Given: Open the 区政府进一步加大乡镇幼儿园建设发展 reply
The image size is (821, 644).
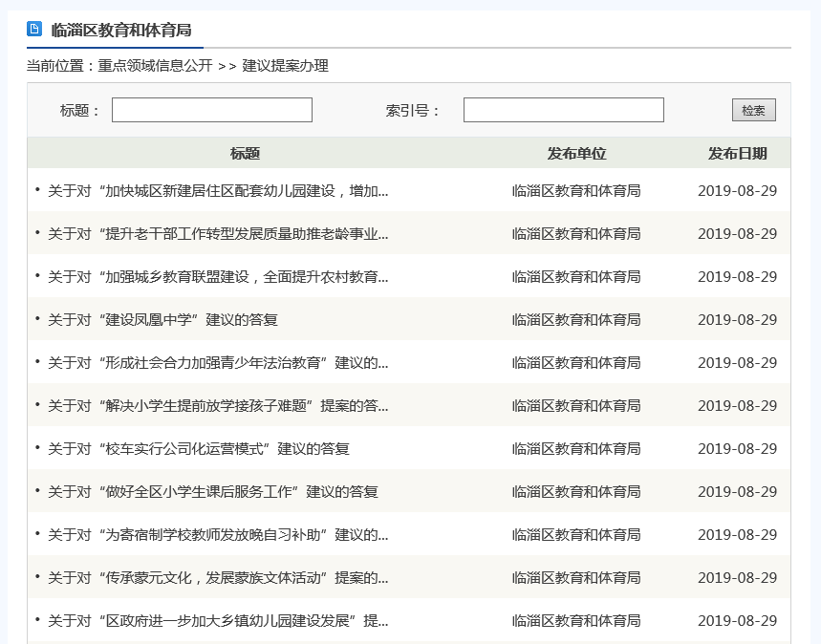Looking at the screenshot, I should [x=218, y=621].
